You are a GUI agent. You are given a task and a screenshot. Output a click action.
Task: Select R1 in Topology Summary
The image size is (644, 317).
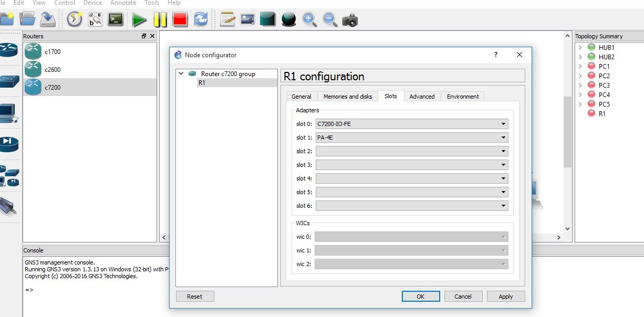tap(602, 113)
